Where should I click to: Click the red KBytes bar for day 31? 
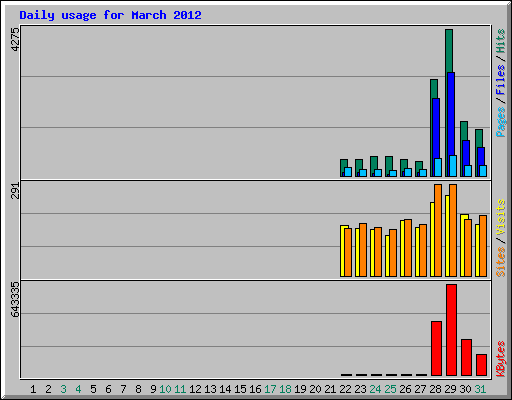481,365
